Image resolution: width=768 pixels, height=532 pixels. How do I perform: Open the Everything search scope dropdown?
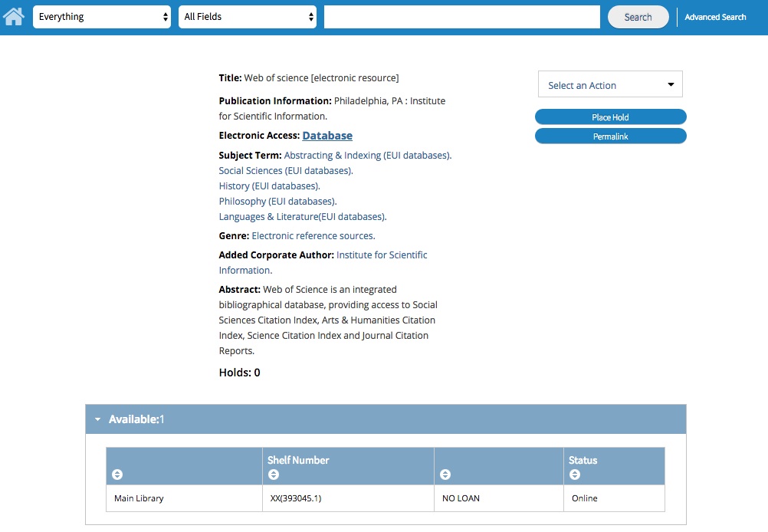click(x=102, y=16)
